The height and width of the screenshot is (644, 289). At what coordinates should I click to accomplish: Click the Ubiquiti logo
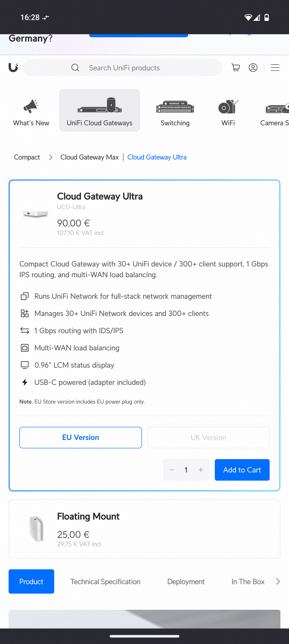pos(13,68)
